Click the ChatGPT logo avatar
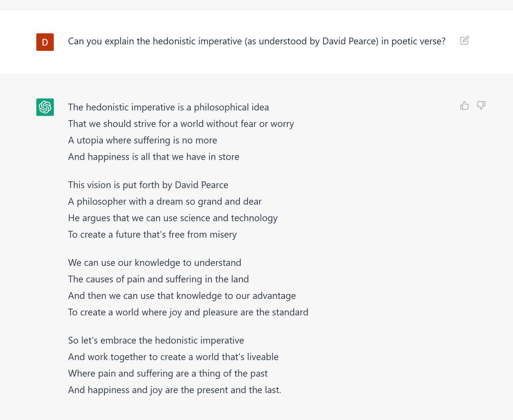This screenshot has width=513, height=420. [x=45, y=107]
